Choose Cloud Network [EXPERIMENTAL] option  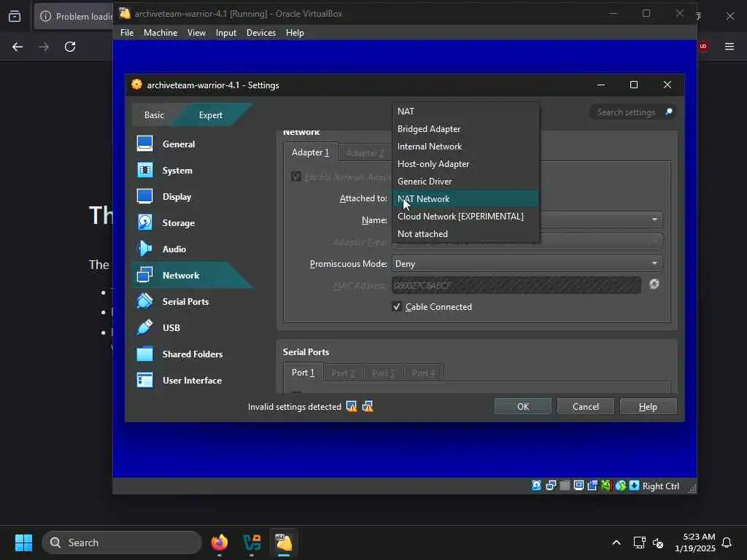(465, 217)
